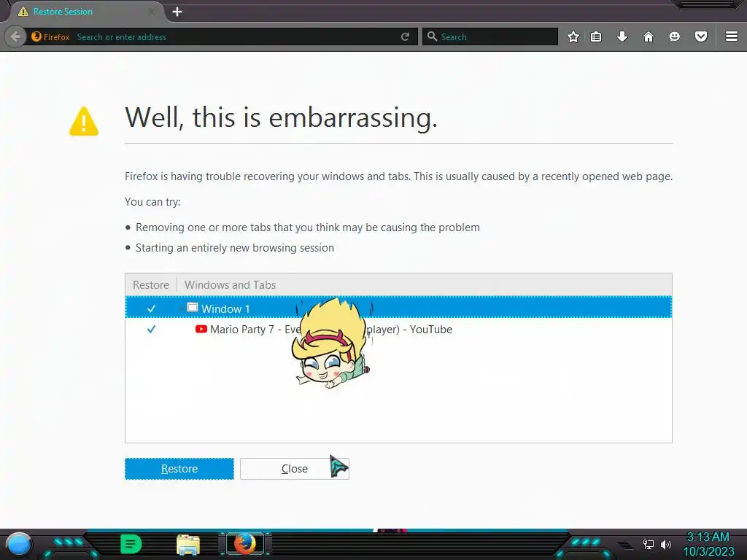This screenshot has height=560, width=747.
Task: Go to Home page icon
Action: pos(649,36)
